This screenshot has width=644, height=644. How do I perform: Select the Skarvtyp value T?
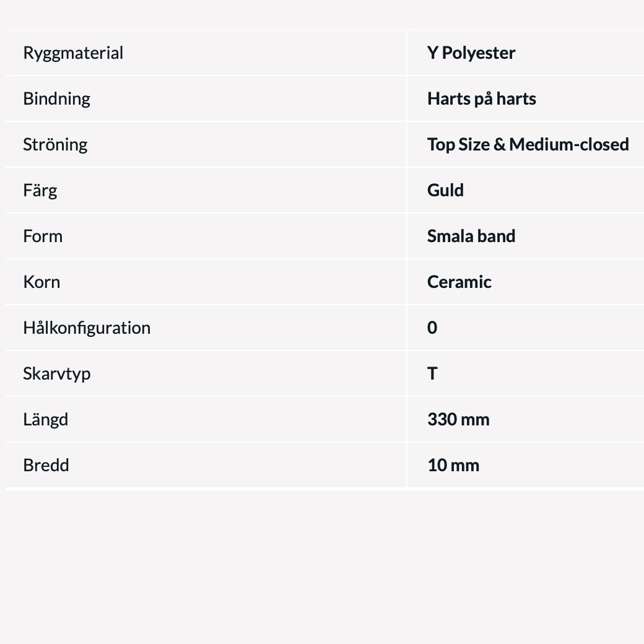[432, 374]
